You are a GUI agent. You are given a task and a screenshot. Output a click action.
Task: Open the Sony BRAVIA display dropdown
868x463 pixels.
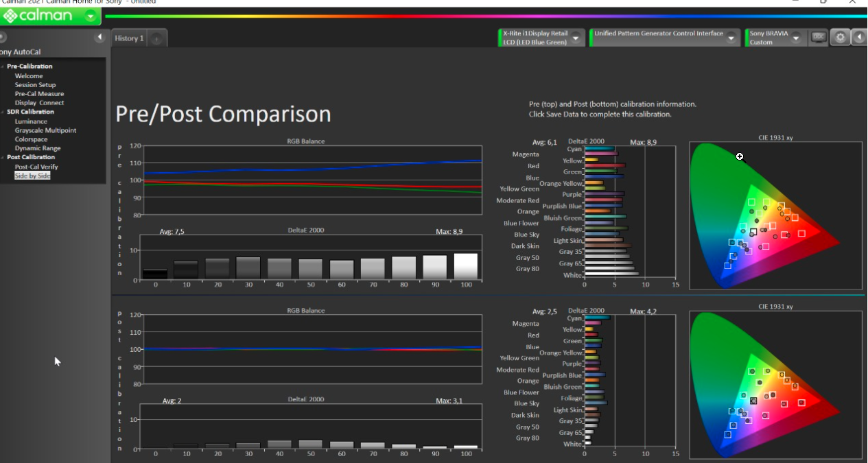(796, 38)
